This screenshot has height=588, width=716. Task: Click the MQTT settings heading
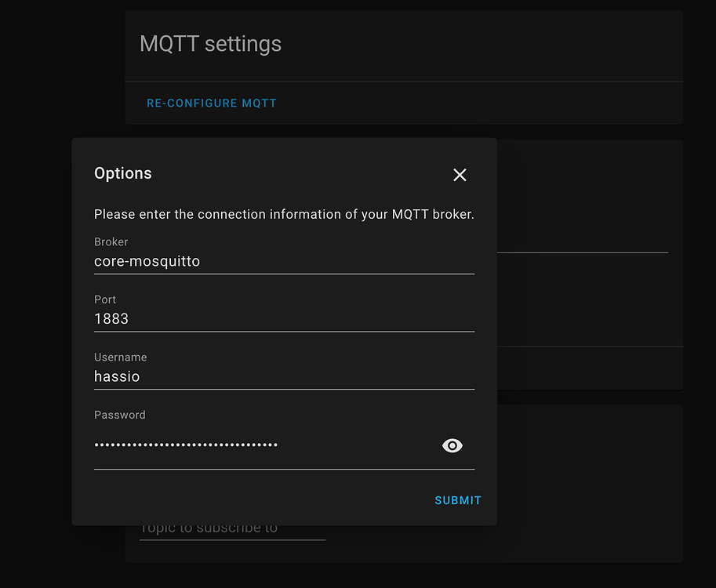coord(210,44)
